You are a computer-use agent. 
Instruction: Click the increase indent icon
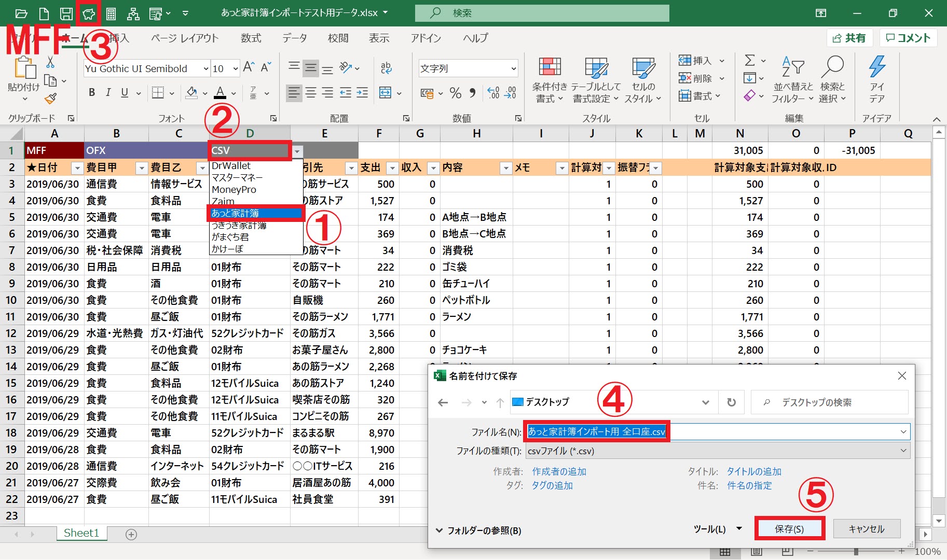(x=362, y=93)
